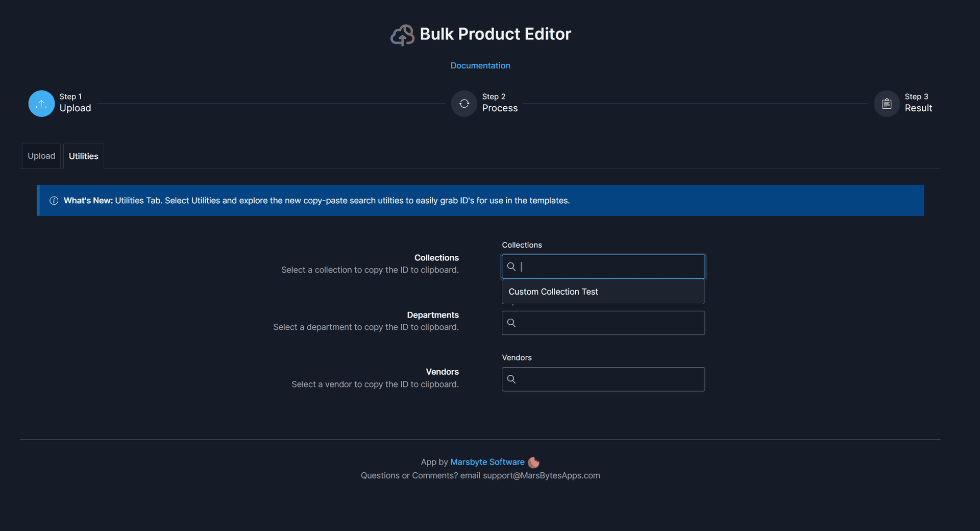Open the Vendors search dropdown
This screenshot has height=531, width=980.
point(603,379)
